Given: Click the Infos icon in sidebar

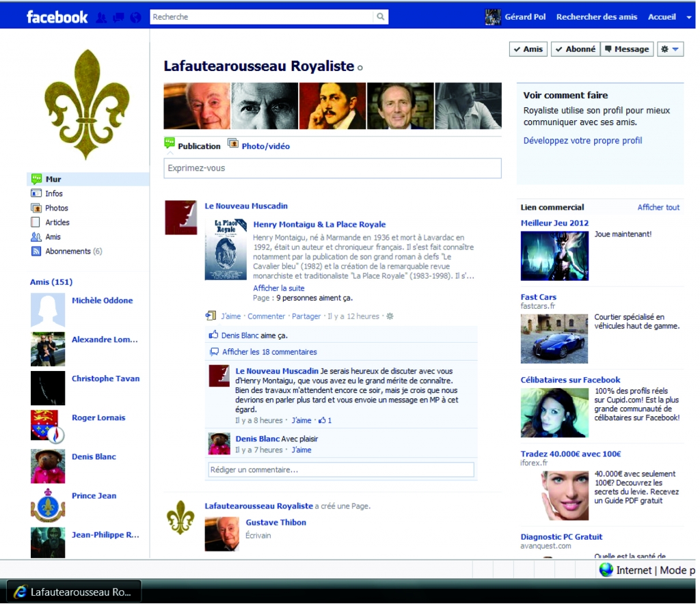Looking at the screenshot, I should (36, 193).
